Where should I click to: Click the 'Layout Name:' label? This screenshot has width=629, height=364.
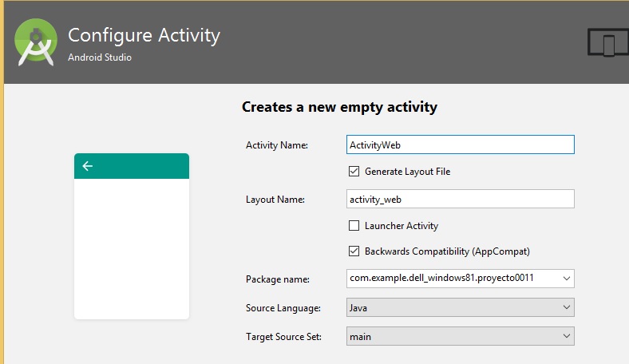(275, 200)
